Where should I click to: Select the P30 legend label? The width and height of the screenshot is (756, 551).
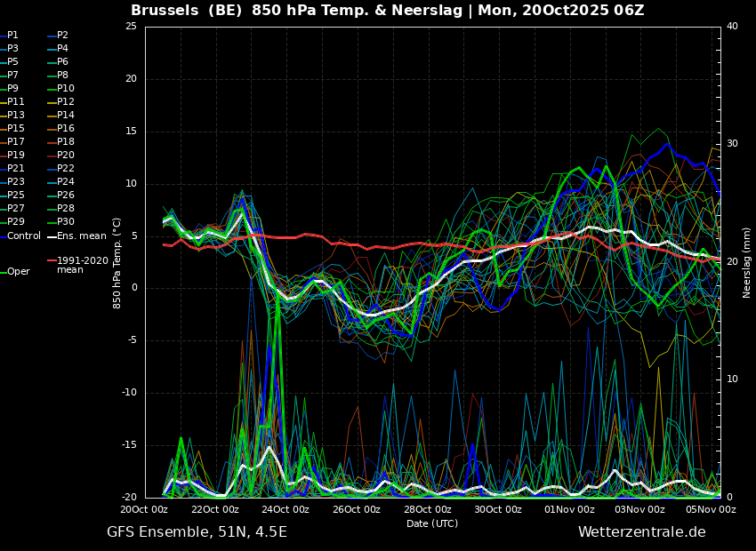[61, 221]
